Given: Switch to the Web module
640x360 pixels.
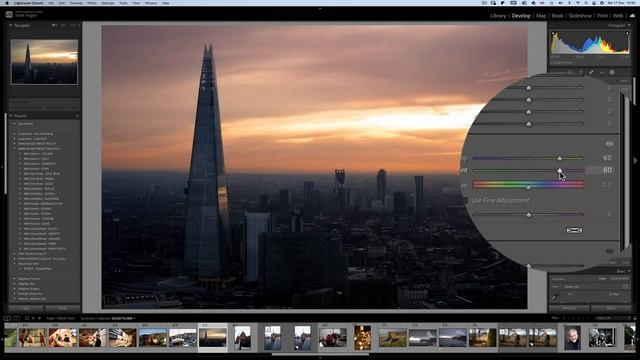Looking at the screenshot, I should (x=618, y=16).
